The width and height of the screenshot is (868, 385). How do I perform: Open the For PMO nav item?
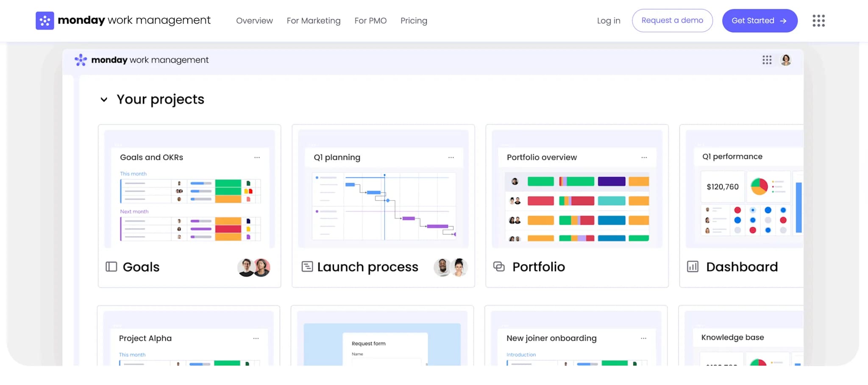point(370,21)
